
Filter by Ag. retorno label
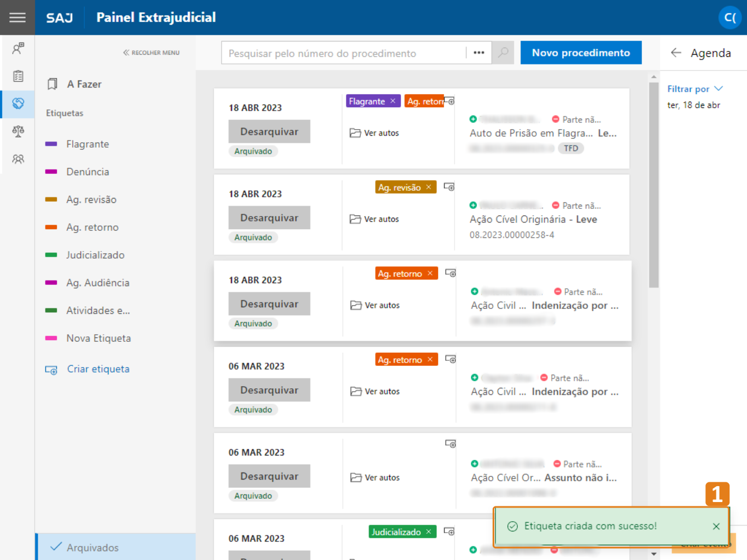(x=92, y=227)
